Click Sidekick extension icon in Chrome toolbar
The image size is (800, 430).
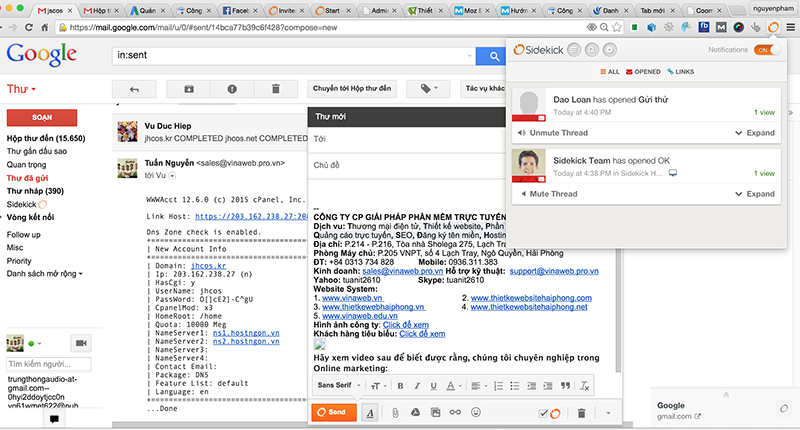[773, 27]
